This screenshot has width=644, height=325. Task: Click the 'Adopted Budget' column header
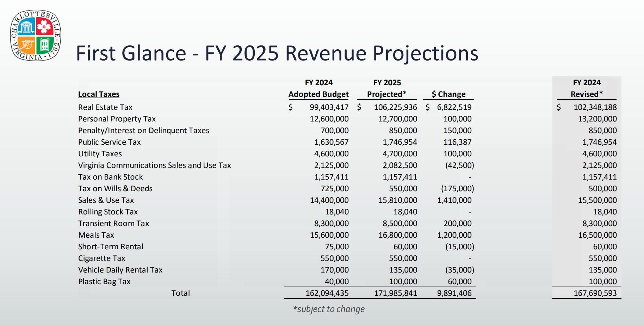318,94
